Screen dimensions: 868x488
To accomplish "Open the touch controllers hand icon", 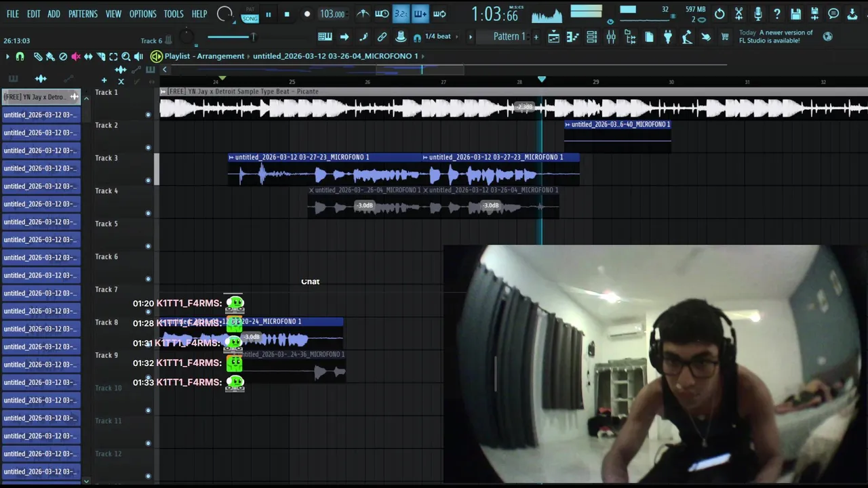I will [x=706, y=37].
